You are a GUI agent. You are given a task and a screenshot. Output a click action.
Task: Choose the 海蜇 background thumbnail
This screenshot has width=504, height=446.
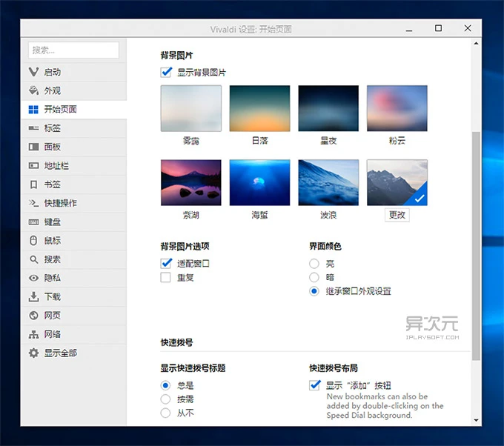[259, 182]
